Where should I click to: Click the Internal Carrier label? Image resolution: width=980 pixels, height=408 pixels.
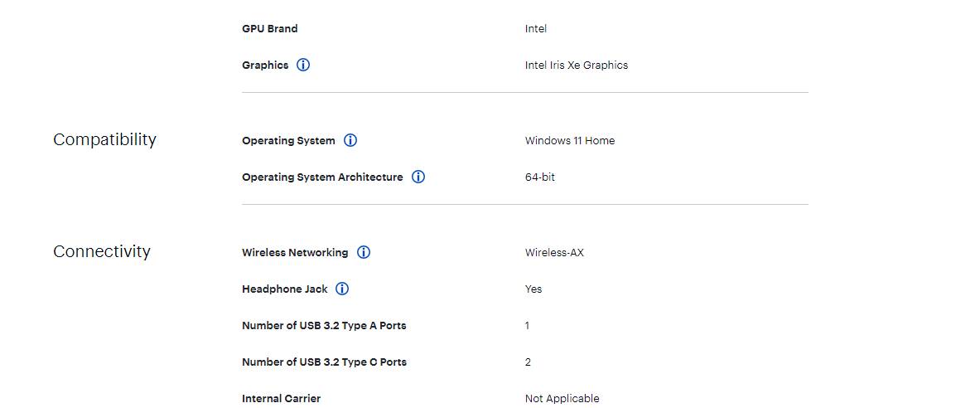point(282,399)
